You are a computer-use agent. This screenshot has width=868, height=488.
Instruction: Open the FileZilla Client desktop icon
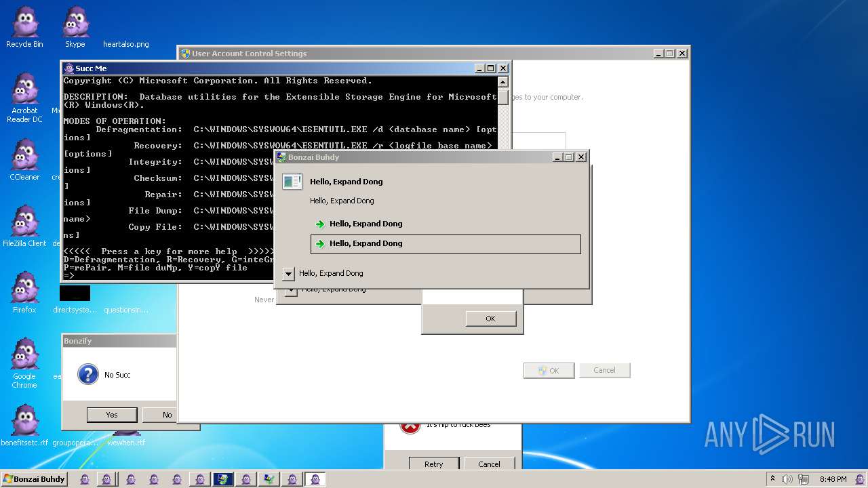pyautogui.click(x=24, y=226)
